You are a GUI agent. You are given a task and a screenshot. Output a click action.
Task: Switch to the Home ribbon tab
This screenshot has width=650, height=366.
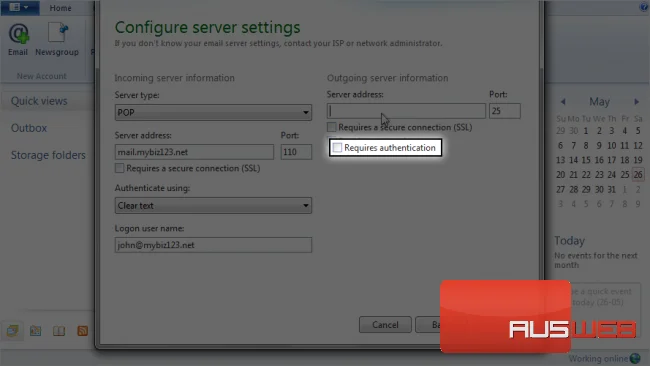[61, 8]
